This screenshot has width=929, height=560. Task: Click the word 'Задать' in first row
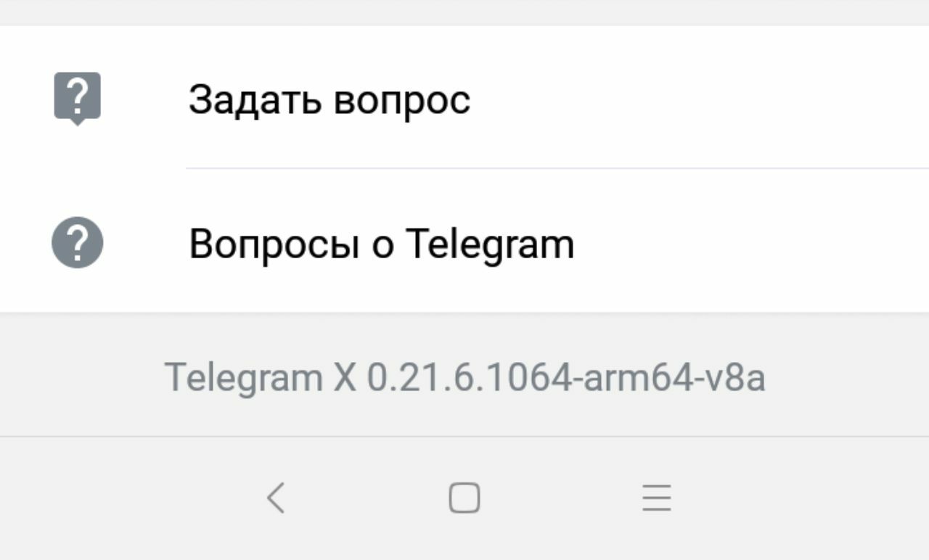pyautogui.click(x=254, y=100)
